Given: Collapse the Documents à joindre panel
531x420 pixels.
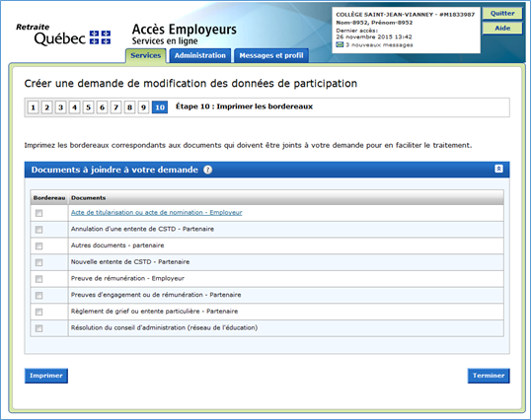Looking at the screenshot, I should pyautogui.click(x=498, y=169).
